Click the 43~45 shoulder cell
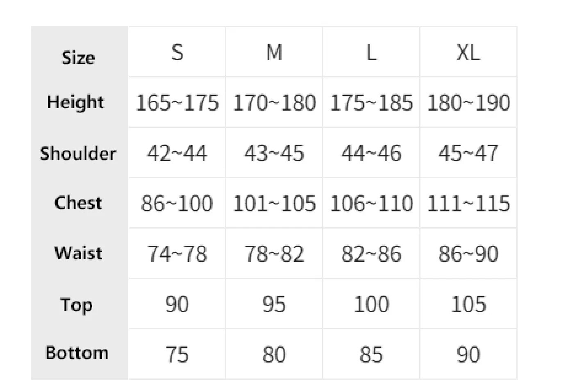The width and height of the screenshot is (568, 392). click(274, 153)
